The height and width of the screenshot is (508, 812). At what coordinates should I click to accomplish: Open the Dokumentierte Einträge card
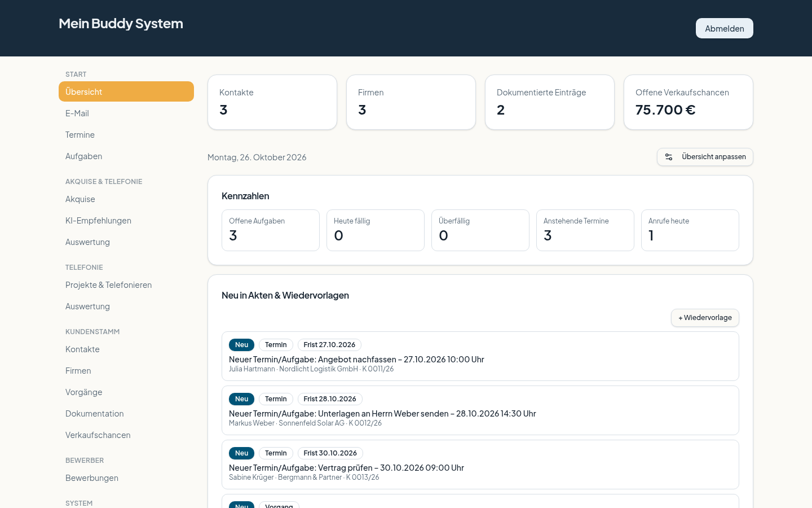550,102
